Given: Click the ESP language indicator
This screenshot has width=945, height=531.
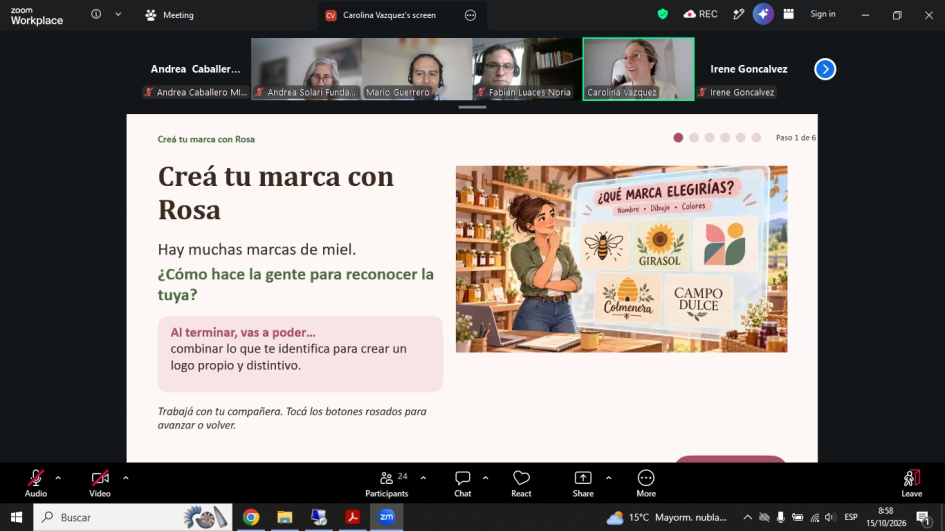Looking at the screenshot, I should [x=851, y=517].
